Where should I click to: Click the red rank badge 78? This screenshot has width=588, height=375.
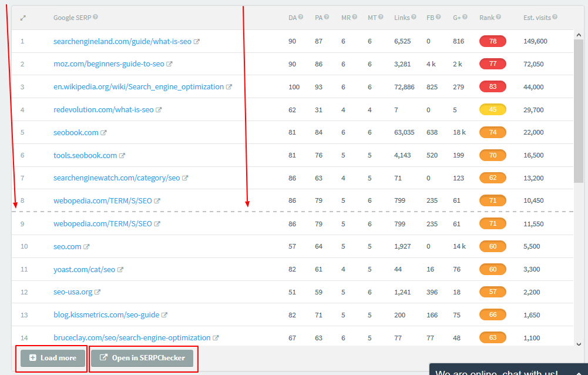click(x=493, y=41)
